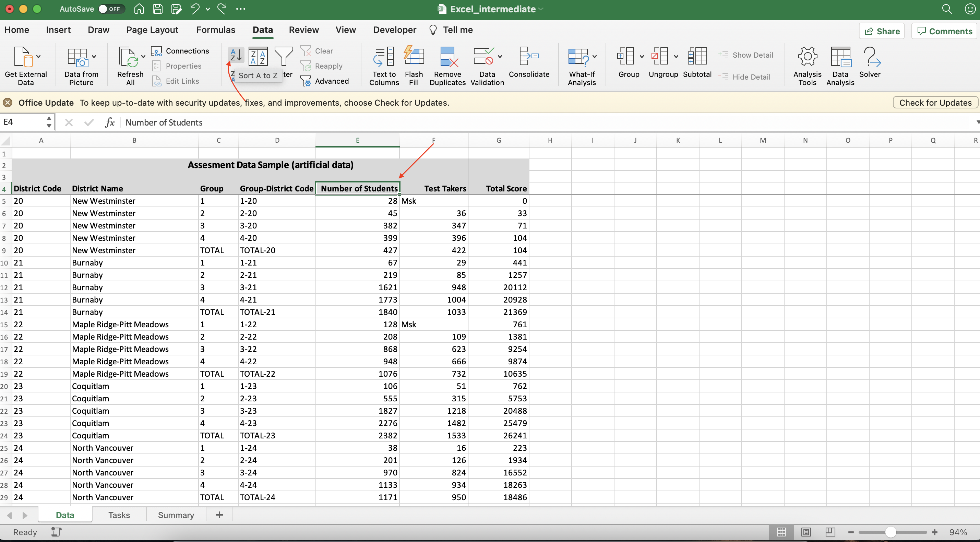
Task: Open the Flash Fill tool
Action: 414,66
